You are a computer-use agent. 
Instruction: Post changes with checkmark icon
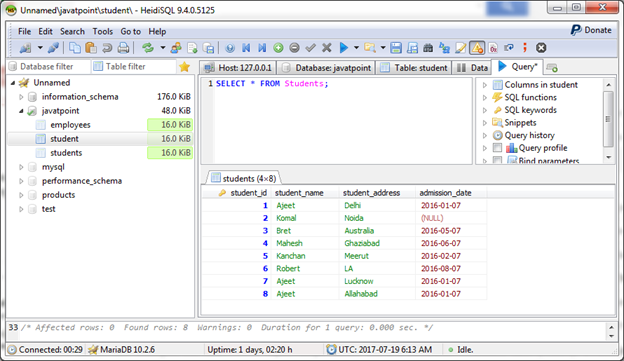point(310,48)
